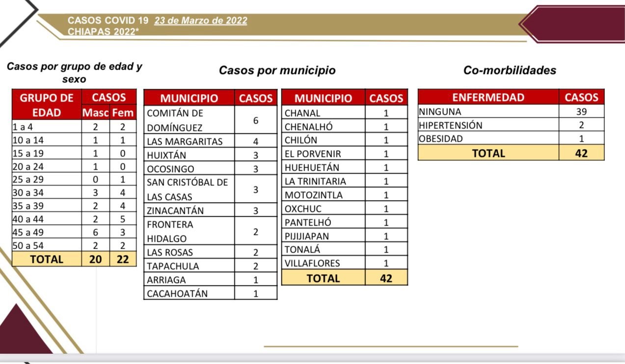Click the 'CASOS' header in comorbidity table
Screen dimensions: 625x364
[582, 97]
